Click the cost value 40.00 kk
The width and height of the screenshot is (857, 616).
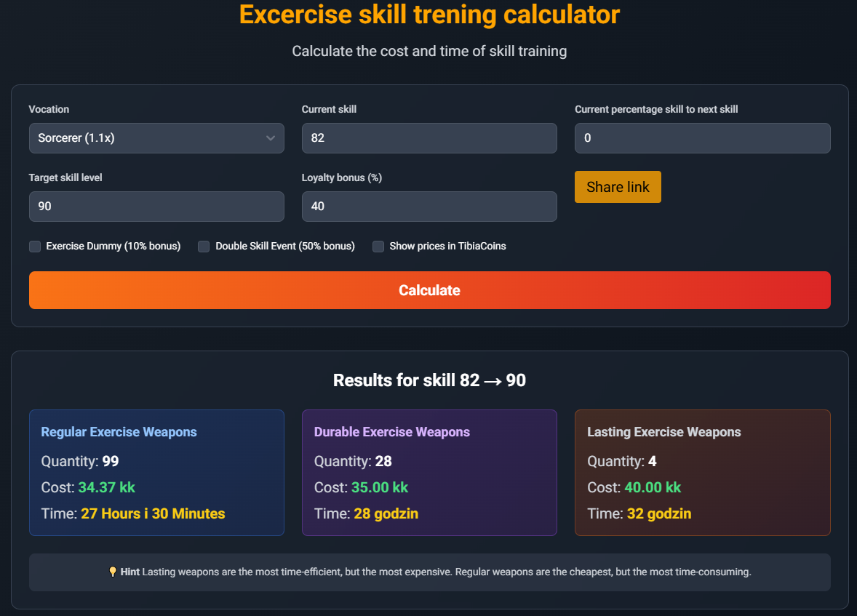point(653,487)
